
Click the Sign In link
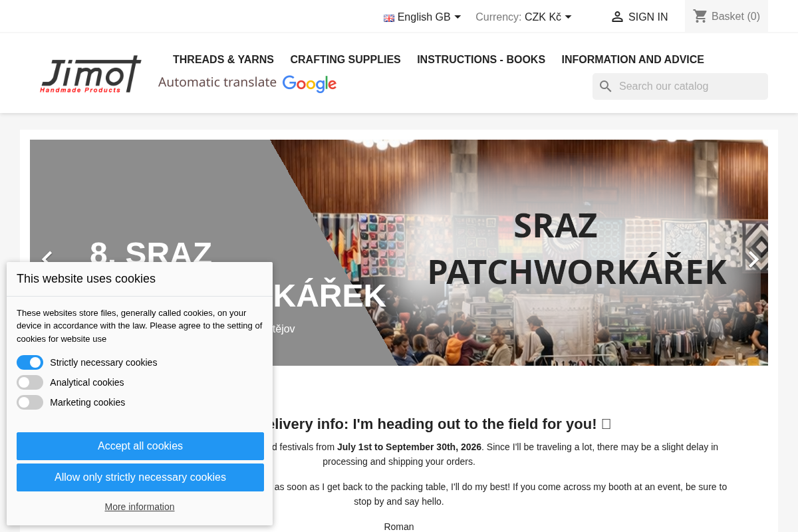click(x=639, y=17)
